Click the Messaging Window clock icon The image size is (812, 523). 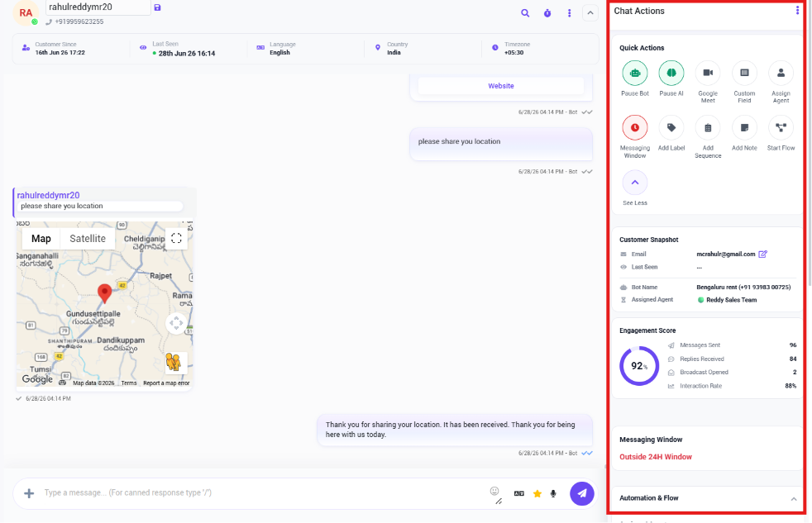tap(635, 127)
